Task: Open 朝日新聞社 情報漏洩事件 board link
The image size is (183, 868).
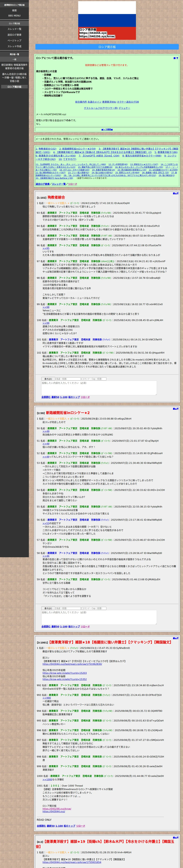Action: click(14, 66)
